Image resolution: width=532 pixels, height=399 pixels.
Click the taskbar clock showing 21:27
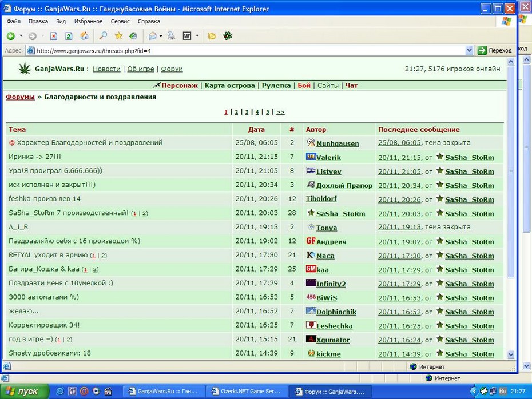point(518,391)
